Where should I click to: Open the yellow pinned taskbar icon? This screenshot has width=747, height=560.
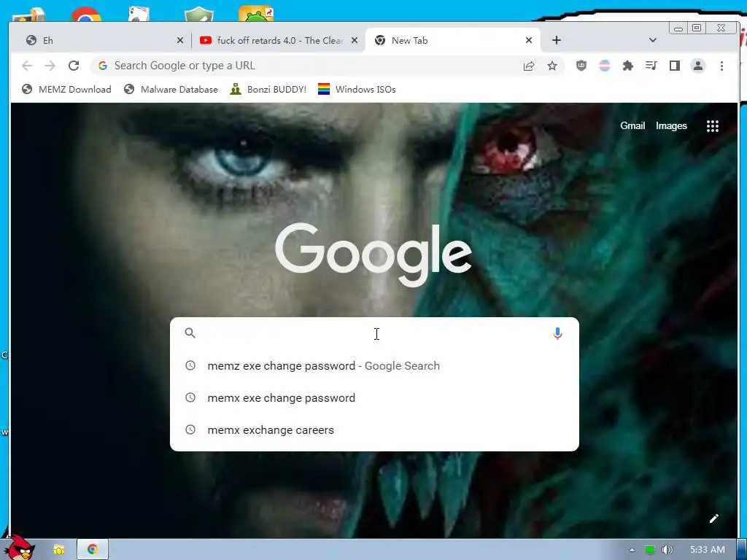click(59, 550)
